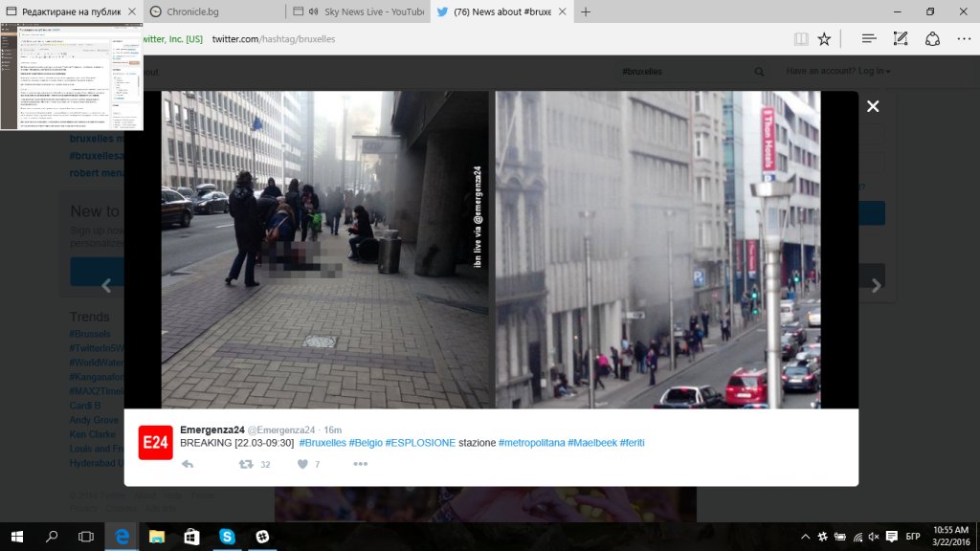Screen dimensions: 980x551
Task: Switch to the Chronicle.bg tab
Action: pyautogui.click(x=213, y=11)
